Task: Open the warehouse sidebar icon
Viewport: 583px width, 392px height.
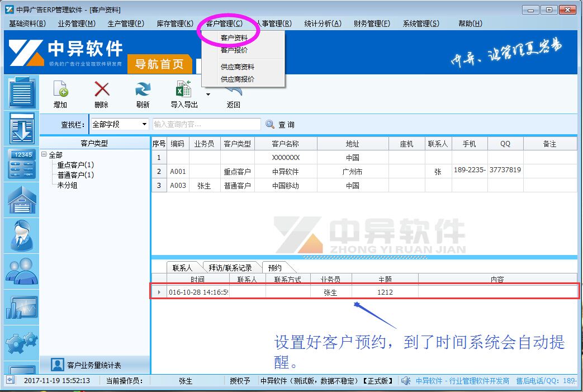Action: [x=22, y=200]
